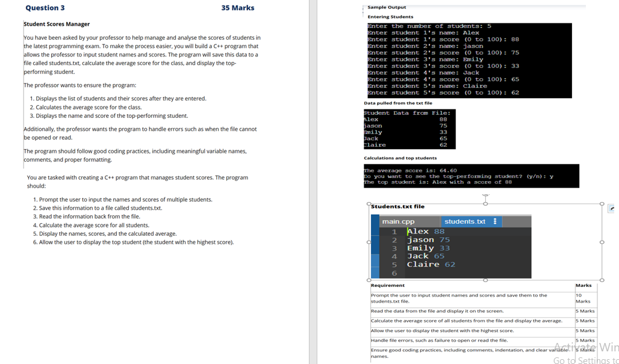Viewport: 619px width, 364px height.
Task: Click 'The professor wants to ensure the program:' line
Action: click(x=79, y=85)
